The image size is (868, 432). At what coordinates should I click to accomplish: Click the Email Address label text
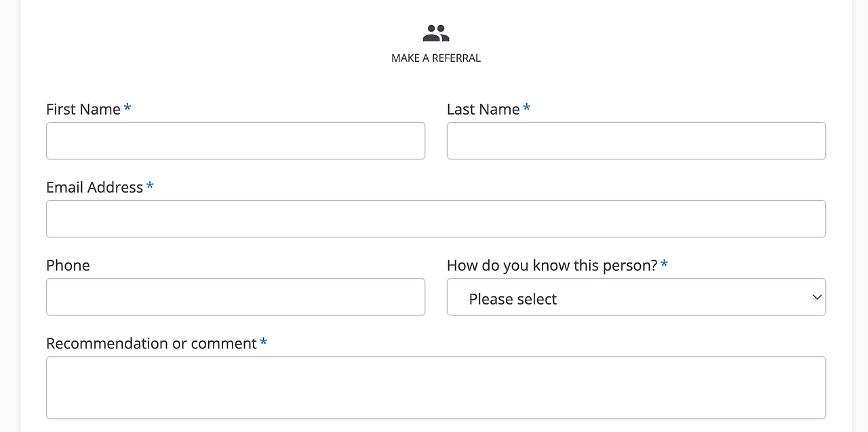[95, 187]
